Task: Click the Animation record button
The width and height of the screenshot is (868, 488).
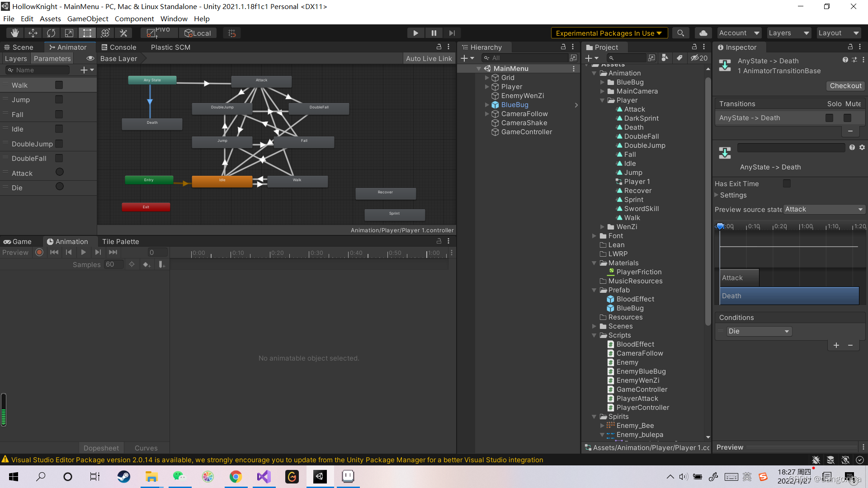Action: click(x=39, y=253)
